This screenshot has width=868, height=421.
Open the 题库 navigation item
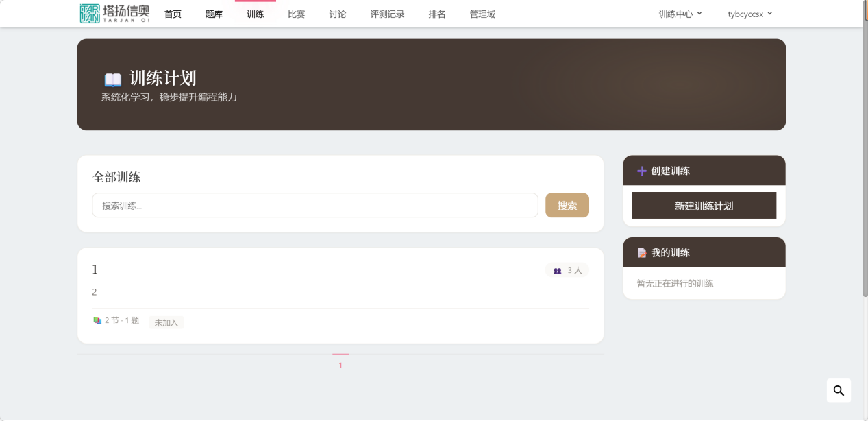coord(214,14)
